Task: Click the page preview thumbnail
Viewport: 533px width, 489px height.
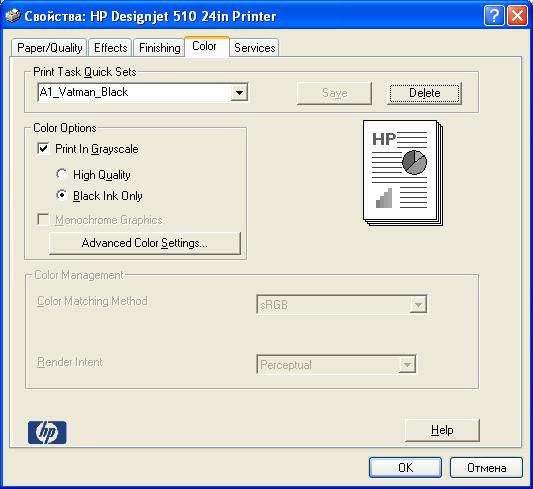Action: (x=403, y=173)
